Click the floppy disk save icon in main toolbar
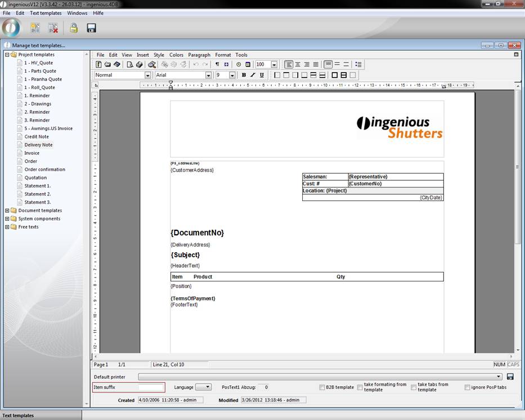The height and width of the screenshot is (420, 525). point(91,28)
